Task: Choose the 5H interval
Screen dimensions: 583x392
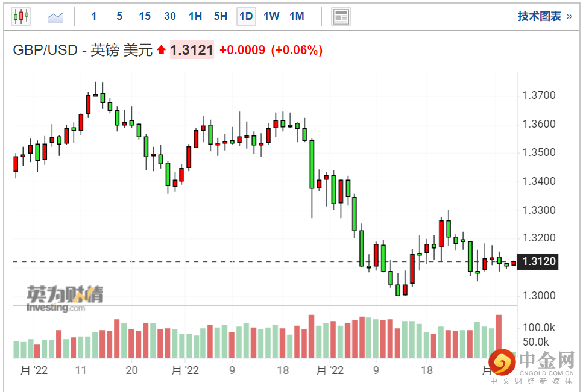Action: click(221, 17)
